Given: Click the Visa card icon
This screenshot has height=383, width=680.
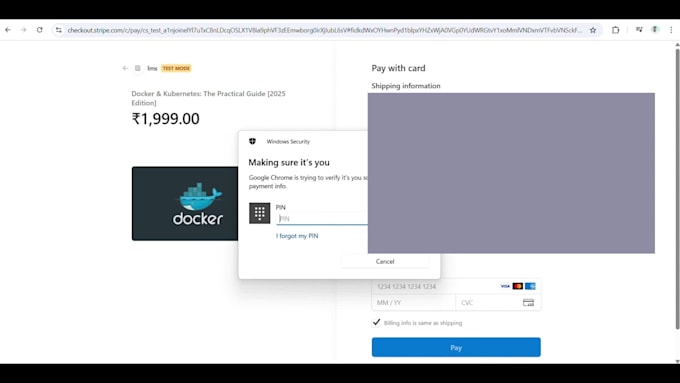Looking at the screenshot, I should click(505, 286).
